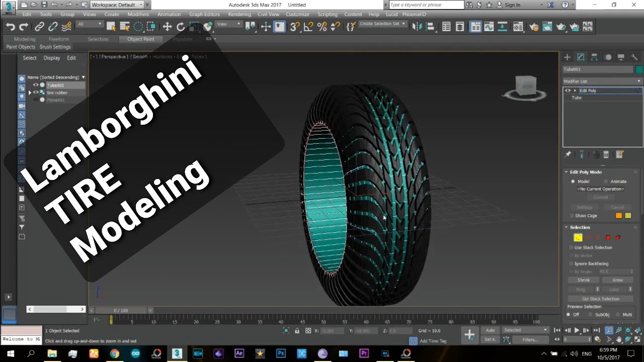Enable Use Stack Selection checkbox

(572, 247)
